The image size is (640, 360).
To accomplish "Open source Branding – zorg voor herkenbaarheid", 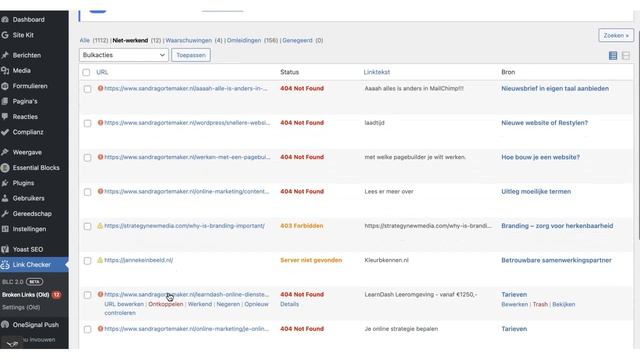I will tap(557, 226).
